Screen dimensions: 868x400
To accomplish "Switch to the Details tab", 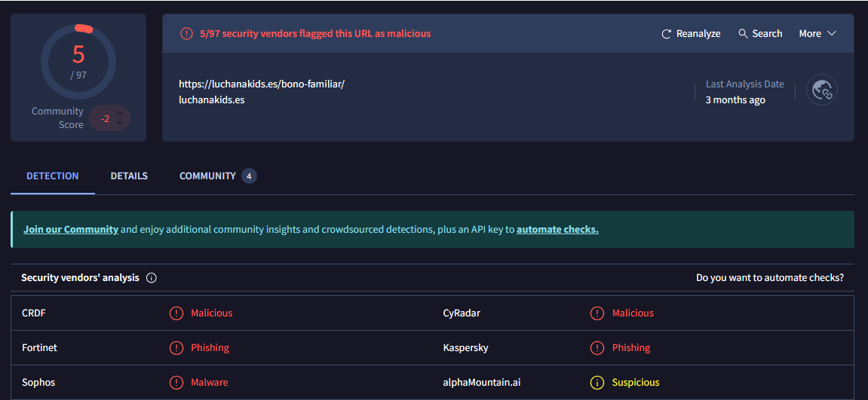I will tap(129, 176).
